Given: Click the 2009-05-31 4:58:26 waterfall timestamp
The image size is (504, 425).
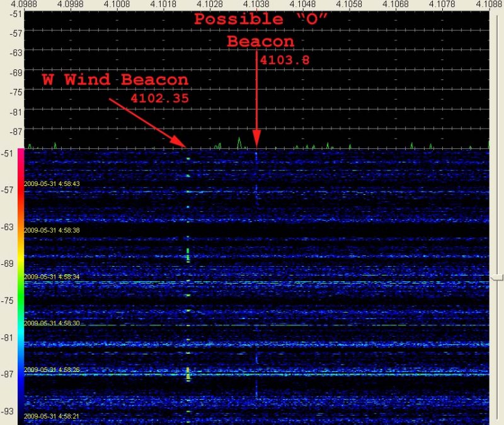Looking at the screenshot, I should pyautogui.click(x=52, y=370).
